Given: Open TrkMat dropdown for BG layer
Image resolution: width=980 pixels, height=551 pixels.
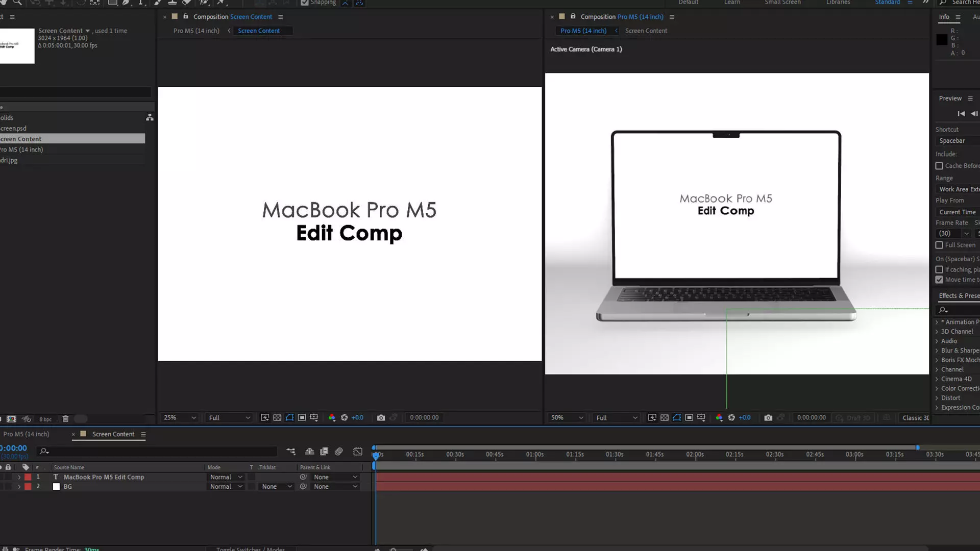Looking at the screenshot, I should (277, 487).
